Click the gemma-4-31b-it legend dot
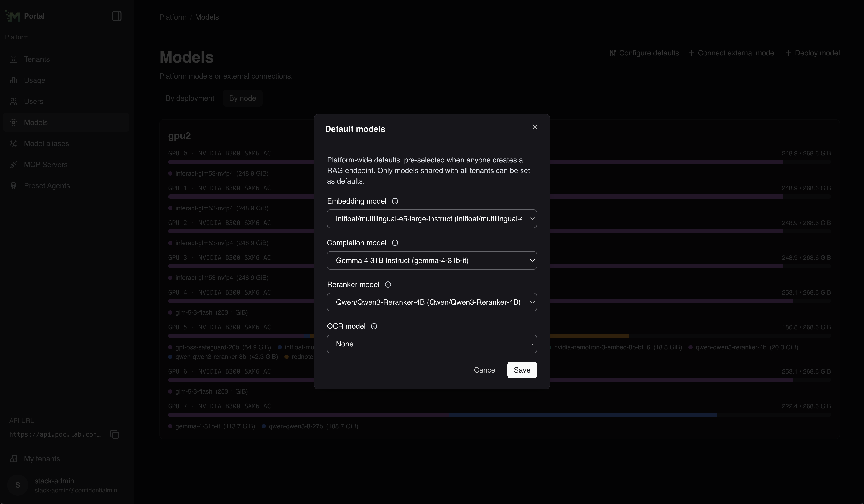 click(170, 426)
